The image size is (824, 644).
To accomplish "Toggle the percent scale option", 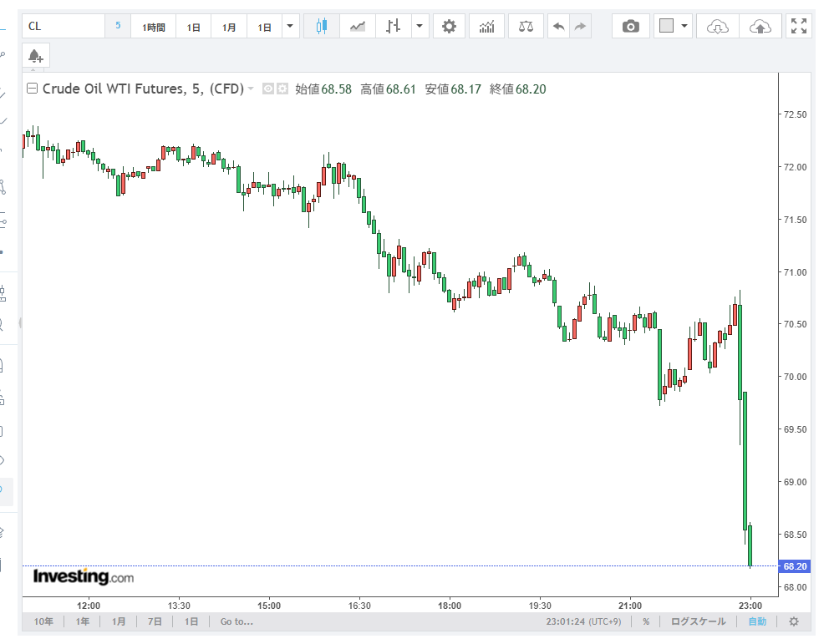I will [x=646, y=621].
